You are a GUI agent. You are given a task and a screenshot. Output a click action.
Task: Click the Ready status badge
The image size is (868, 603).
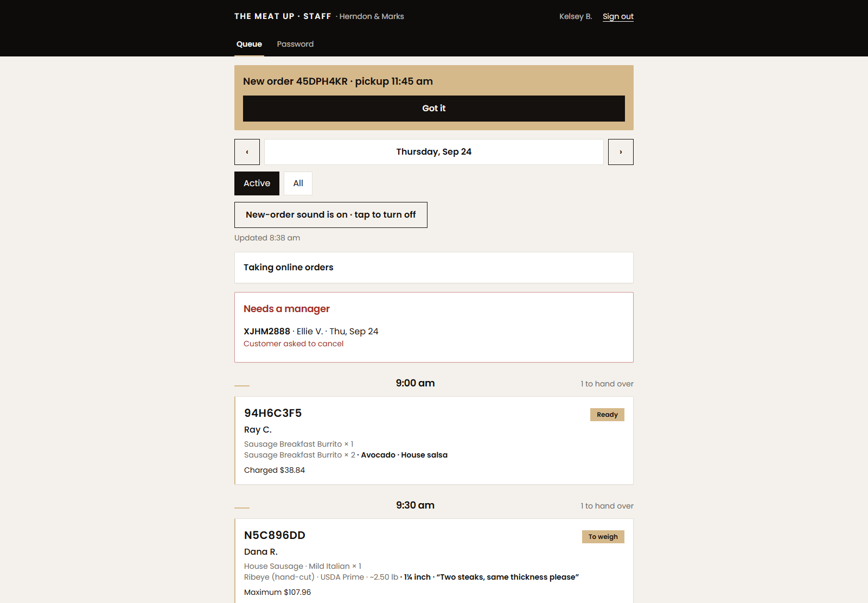607,415
